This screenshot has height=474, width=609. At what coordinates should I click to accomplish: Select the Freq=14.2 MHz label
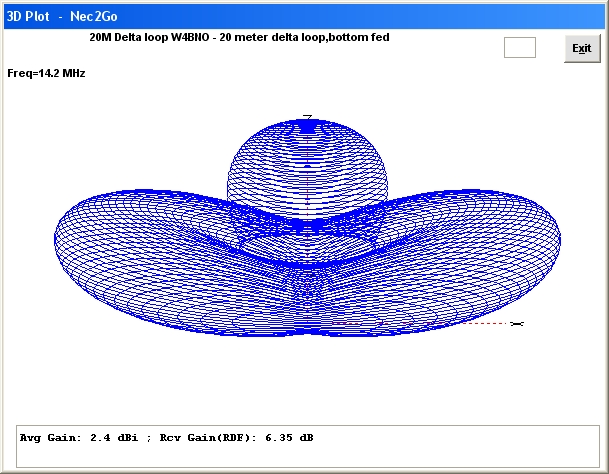pos(46,73)
